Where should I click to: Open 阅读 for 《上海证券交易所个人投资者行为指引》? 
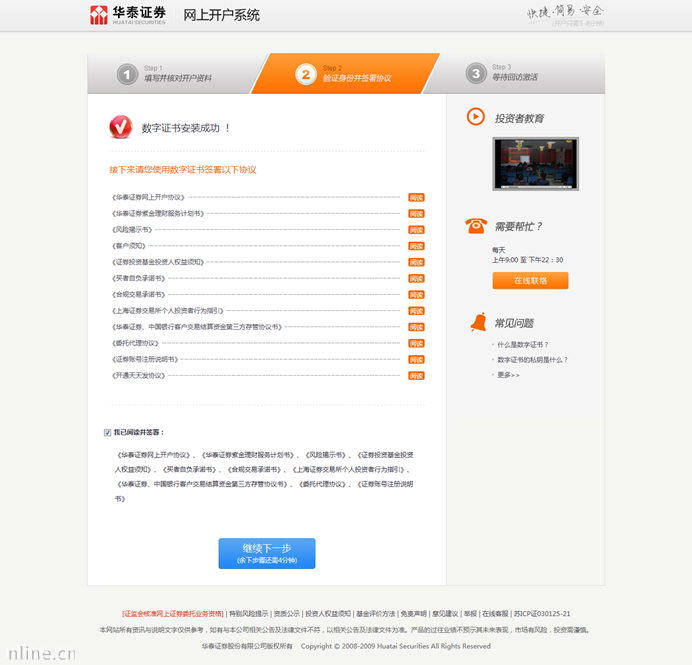click(x=416, y=311)
